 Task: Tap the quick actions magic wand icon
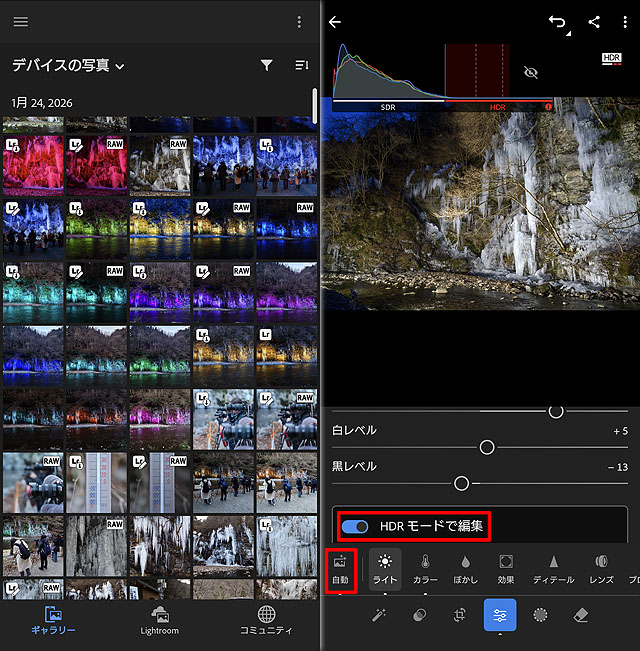pyautogui.click(x=379, y=615)
